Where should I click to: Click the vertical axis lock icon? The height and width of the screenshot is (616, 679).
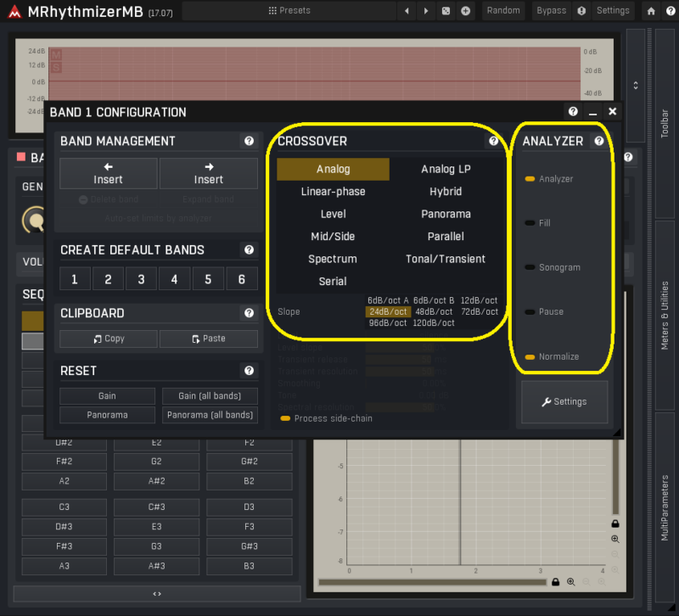[x=614, y=524]
